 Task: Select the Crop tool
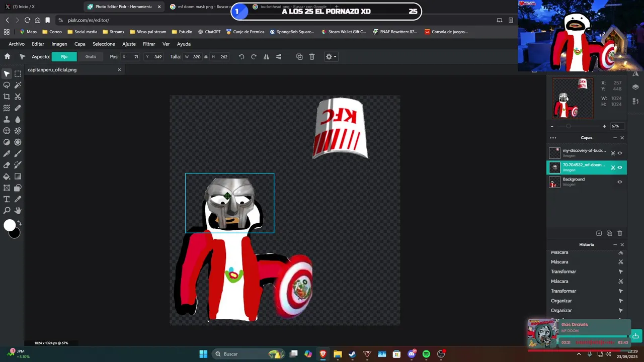coord(7,97)
